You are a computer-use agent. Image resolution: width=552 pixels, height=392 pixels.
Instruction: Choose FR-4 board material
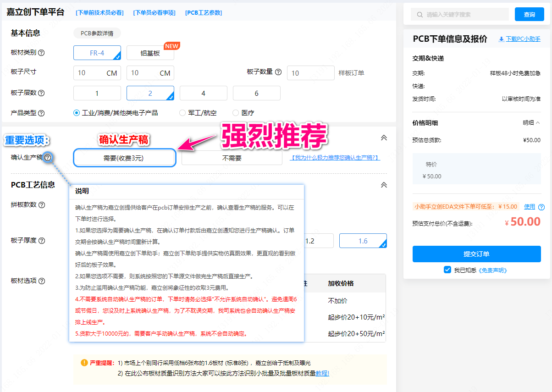coord(97,53)
